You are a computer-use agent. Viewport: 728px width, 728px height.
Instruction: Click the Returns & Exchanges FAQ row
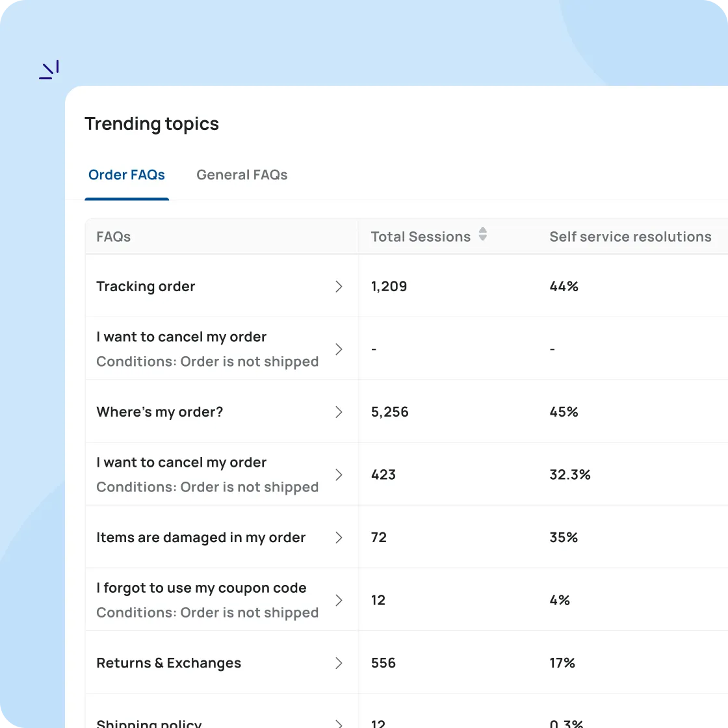[x=168, y=662]
